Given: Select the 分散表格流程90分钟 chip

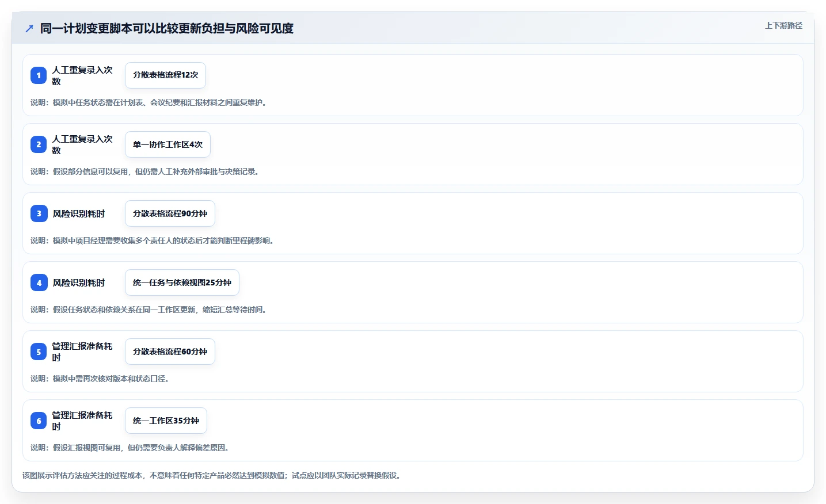Looking at the screenshot, I should click(x=170, y=213).
